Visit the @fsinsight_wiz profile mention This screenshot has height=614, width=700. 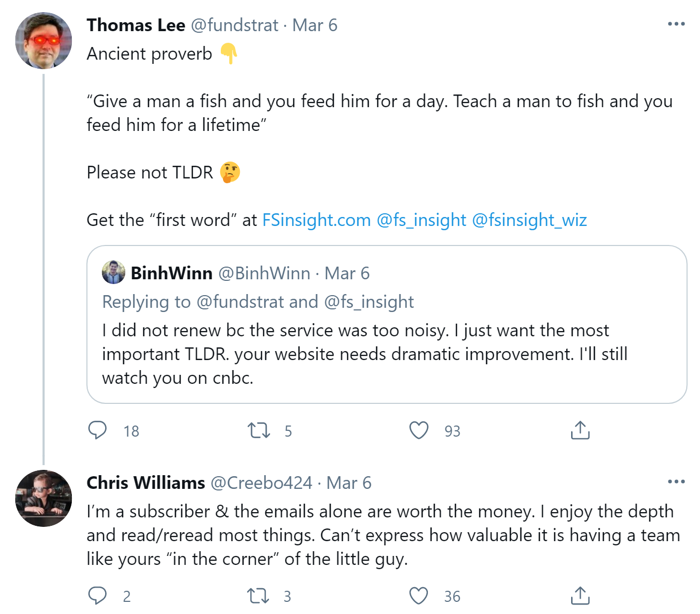529,220
